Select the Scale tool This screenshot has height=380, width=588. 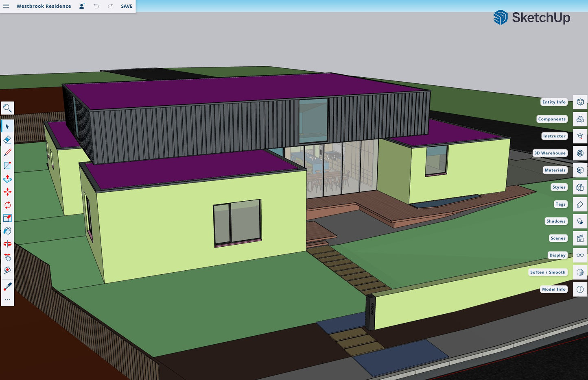[7, 218]
